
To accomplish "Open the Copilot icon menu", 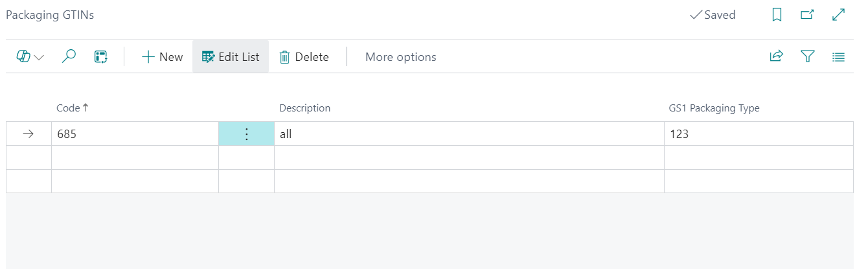I will click(x=24, y=57).
